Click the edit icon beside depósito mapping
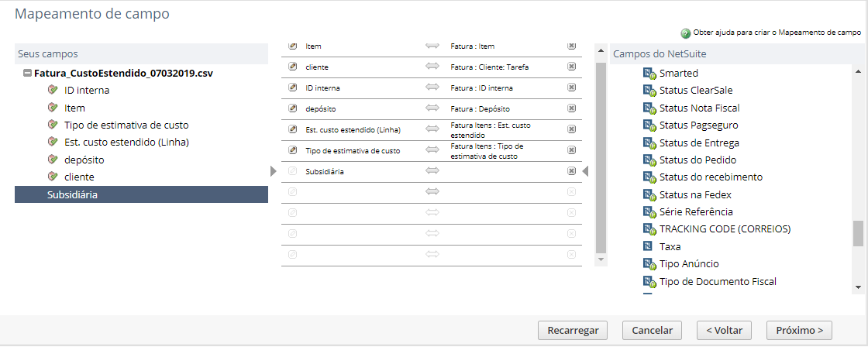Viewport: 868px width, 347px height. coord(293,109)
